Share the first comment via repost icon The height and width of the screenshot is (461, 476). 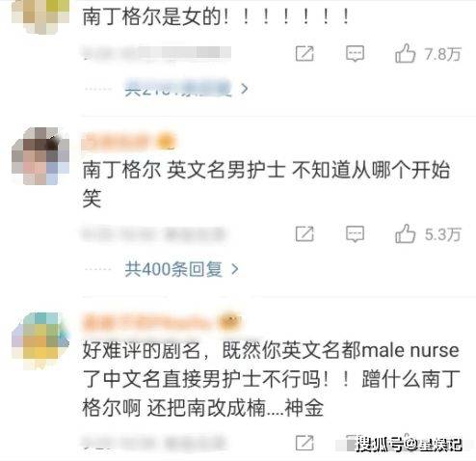click(x=304, y=53)
